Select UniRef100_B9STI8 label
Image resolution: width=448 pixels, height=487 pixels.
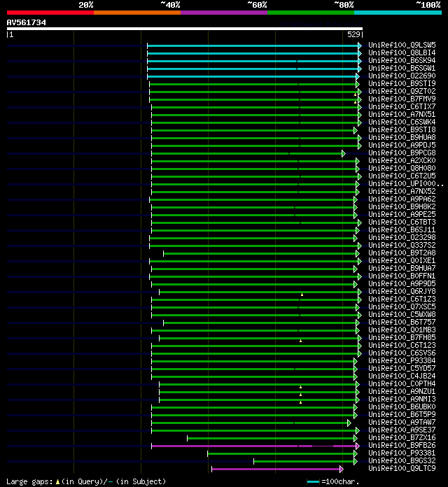click(x=402, y=130)
